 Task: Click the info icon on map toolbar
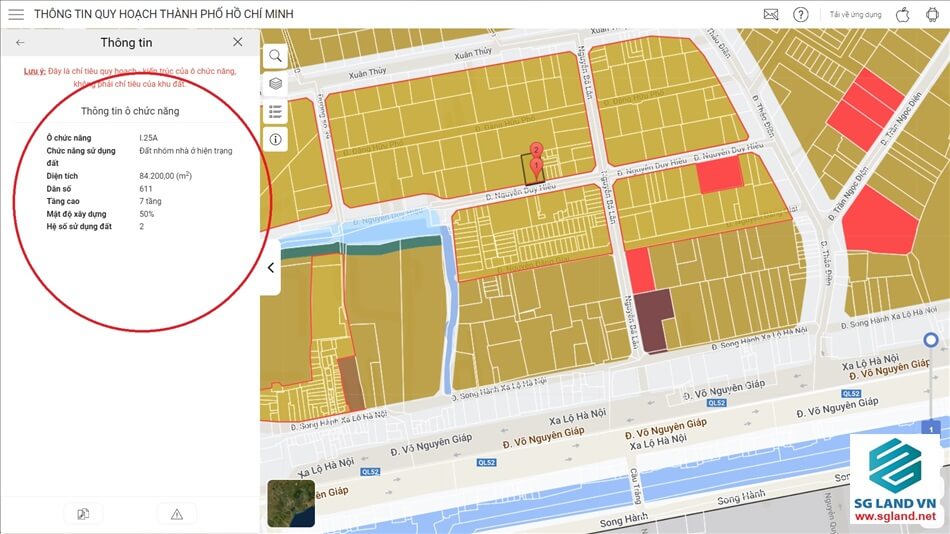(275, 139)
